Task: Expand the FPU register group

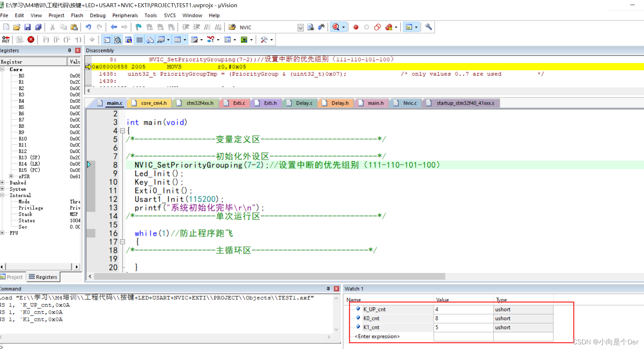Action: click(x=2, y=233)
